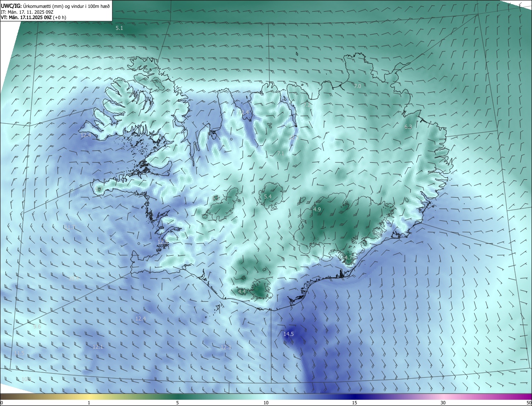532x406 pixels.
Task: Click the 12.1 value label on the map
Action: 98,347
